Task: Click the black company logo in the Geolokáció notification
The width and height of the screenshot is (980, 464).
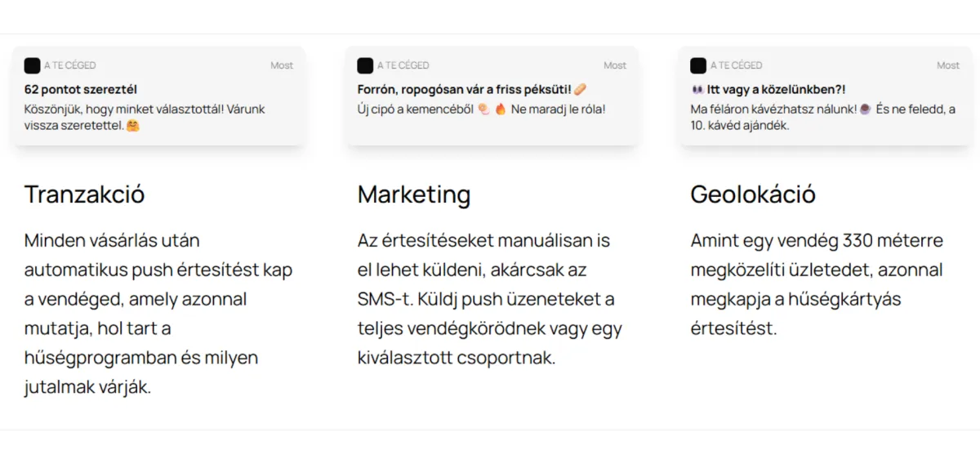Action: coord(698,65)
